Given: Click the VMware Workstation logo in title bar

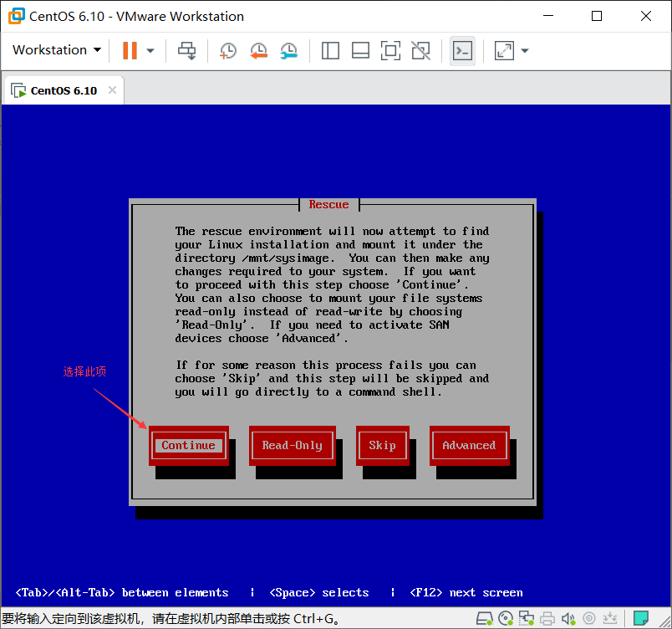Looking at the screenshot, I should (16, 16).
